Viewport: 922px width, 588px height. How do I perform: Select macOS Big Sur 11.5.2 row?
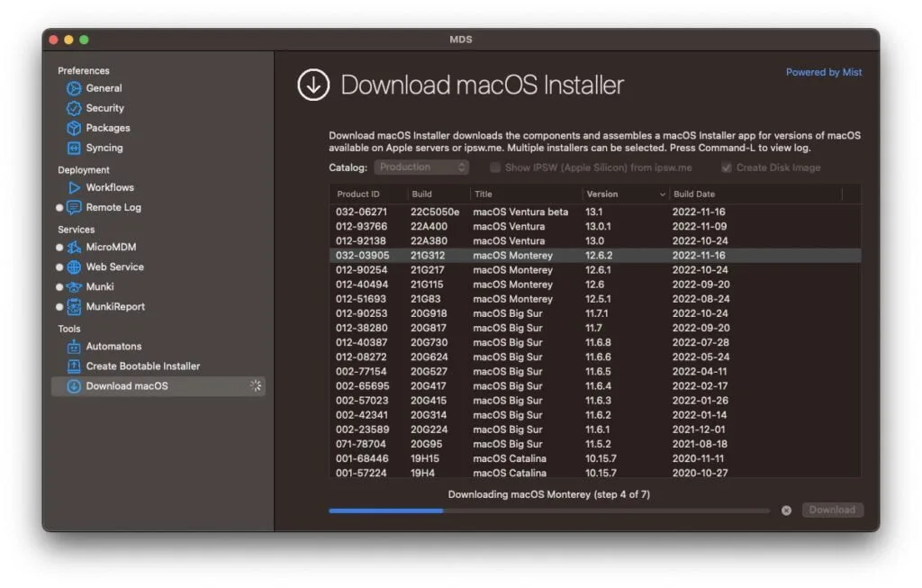coord(595,445)
